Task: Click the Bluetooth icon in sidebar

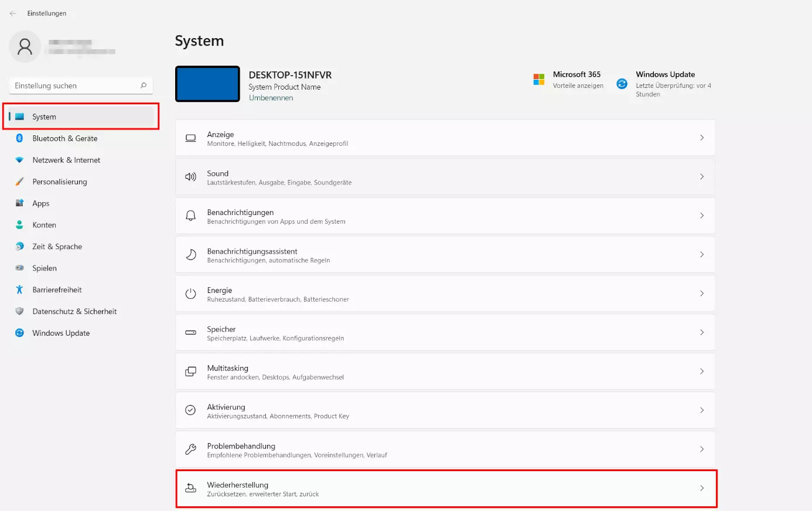Action: [19, 138]
